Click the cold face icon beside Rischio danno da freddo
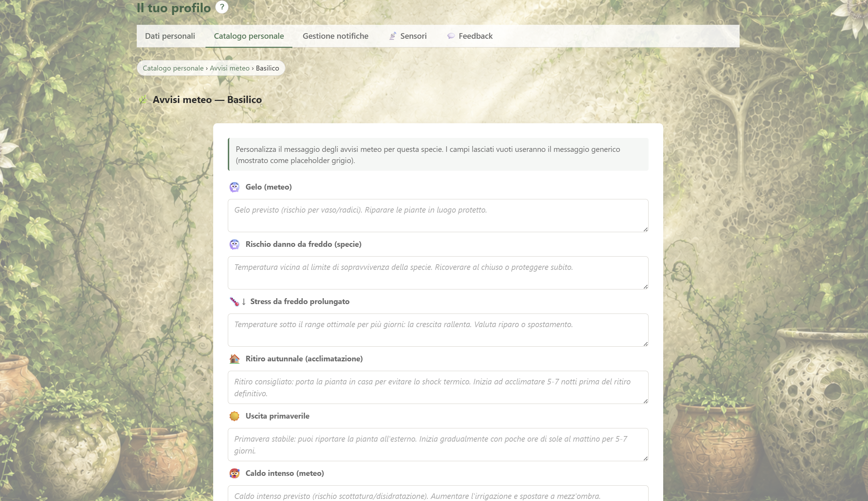Viewport: 868px width, 501px height. [234, 244]
